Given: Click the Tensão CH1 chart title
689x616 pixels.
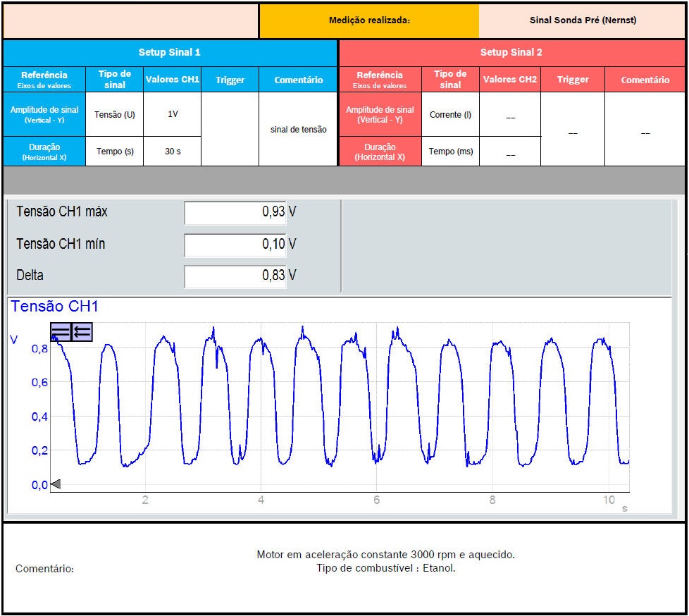Looking at the screenshot, I should [x=55, y=307].
